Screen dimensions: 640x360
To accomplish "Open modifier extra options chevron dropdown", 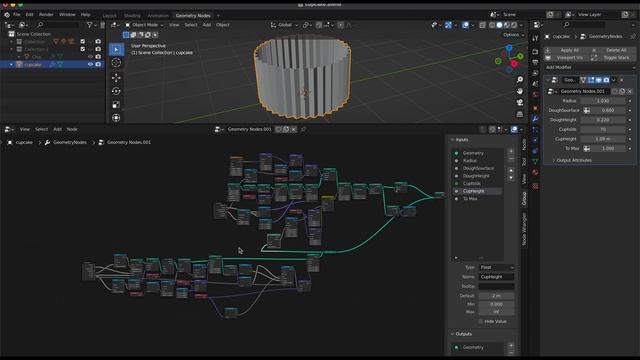I will pyautogui.click(x=613, y=80).
